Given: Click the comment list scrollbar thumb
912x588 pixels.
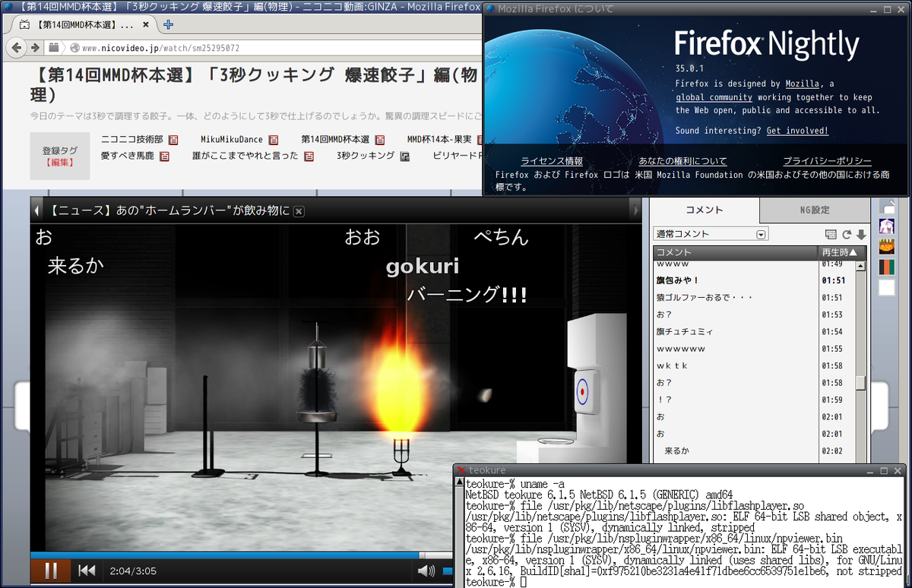Looking at the screenshot, I should (861, 383).
